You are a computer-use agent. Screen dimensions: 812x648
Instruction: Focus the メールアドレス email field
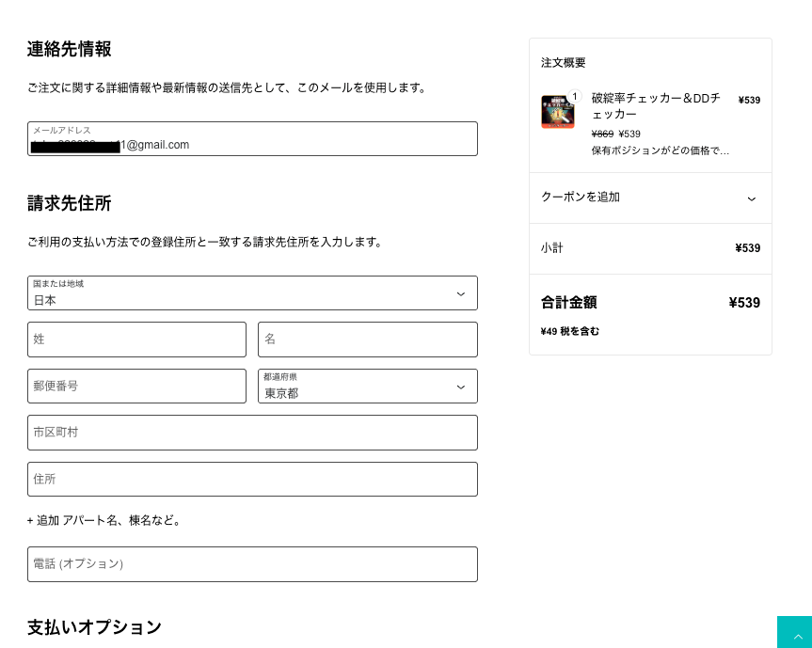coord(252,138)
